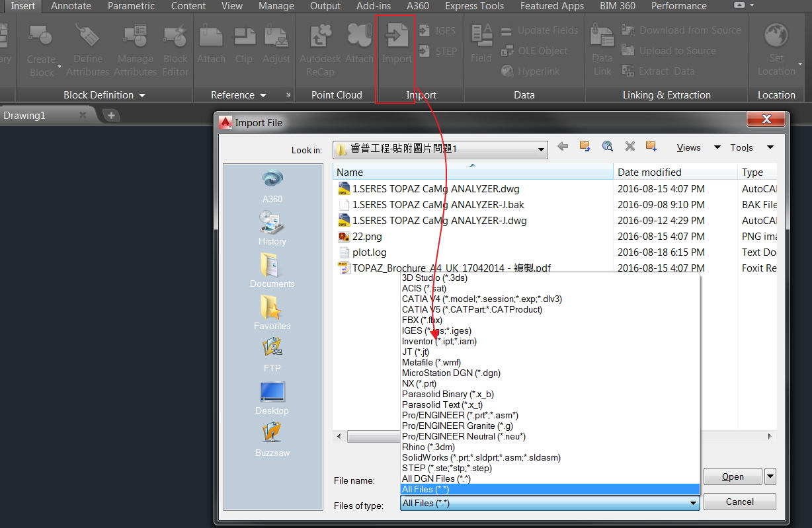Launch the Block Editor
812x528 pixels.
pos(175,50)
